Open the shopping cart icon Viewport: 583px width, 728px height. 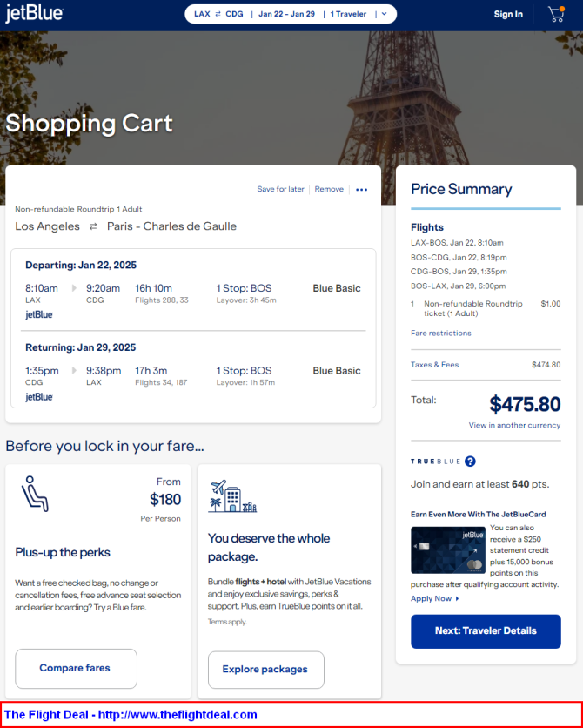coord(556,15)
